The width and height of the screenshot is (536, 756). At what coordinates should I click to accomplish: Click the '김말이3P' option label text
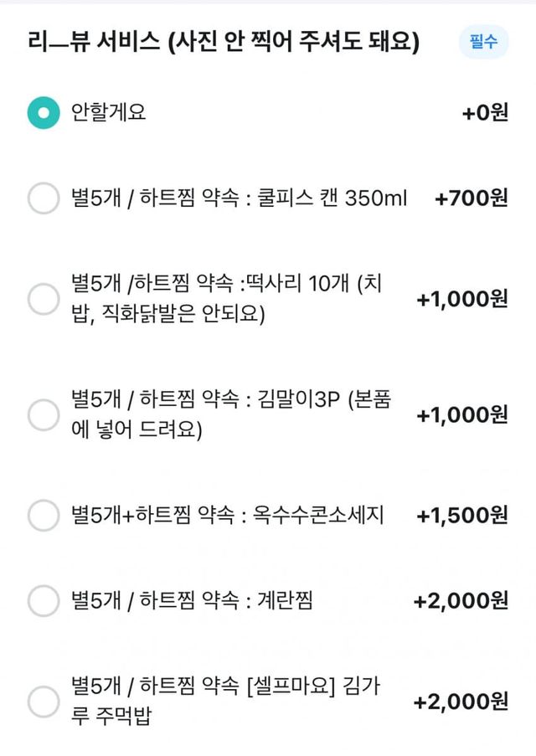point(230,414)
